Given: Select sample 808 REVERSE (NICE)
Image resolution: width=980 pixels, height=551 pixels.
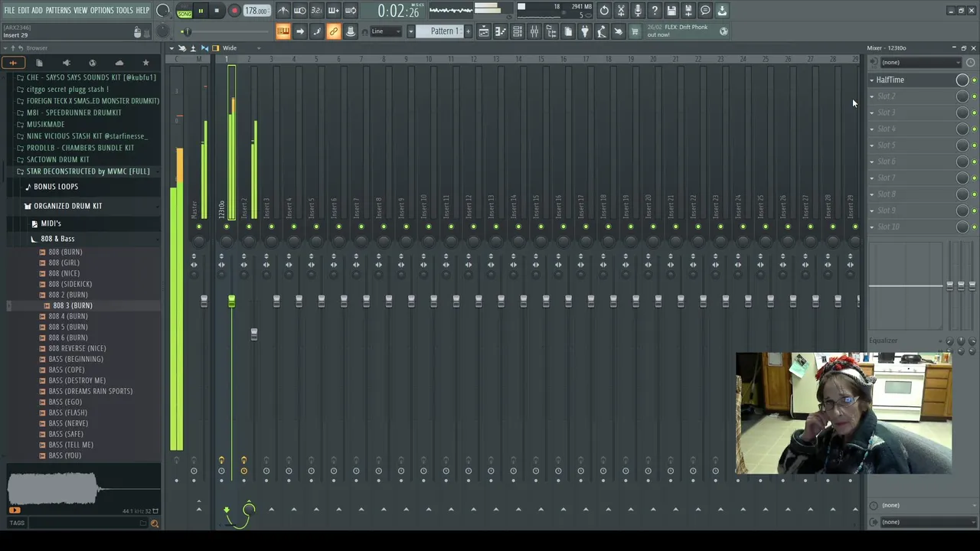Looking at the screenshot, I should point(77,348).
